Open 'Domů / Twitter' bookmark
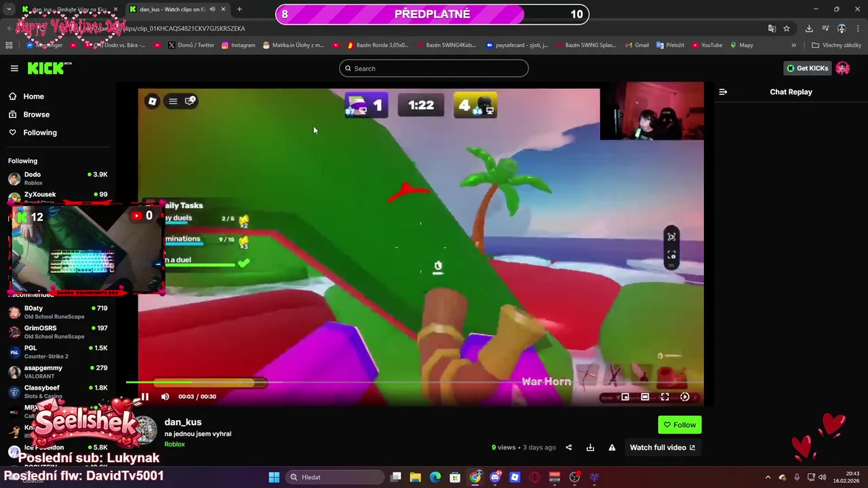 pos(191,45)
